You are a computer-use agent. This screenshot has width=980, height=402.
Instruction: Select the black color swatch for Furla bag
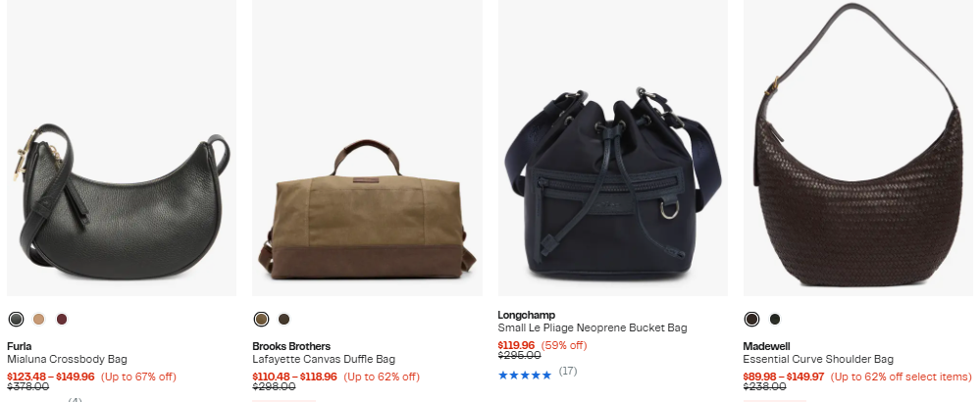coord(16,319)
